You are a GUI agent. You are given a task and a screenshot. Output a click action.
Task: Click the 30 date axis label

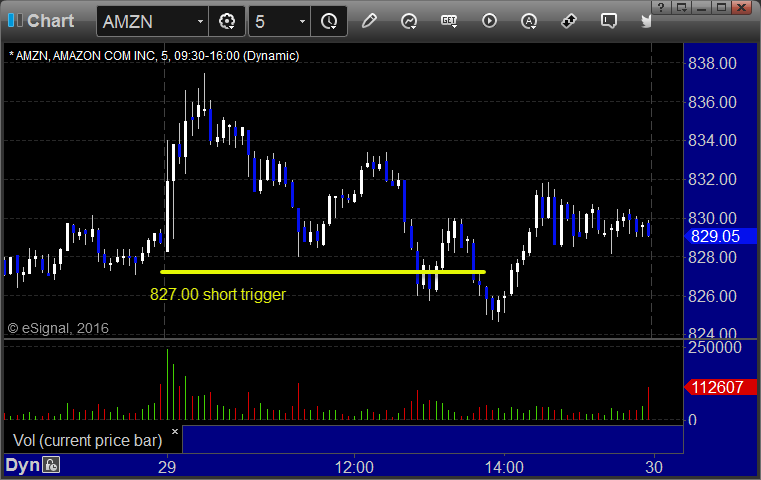click(x=654, y=467)
